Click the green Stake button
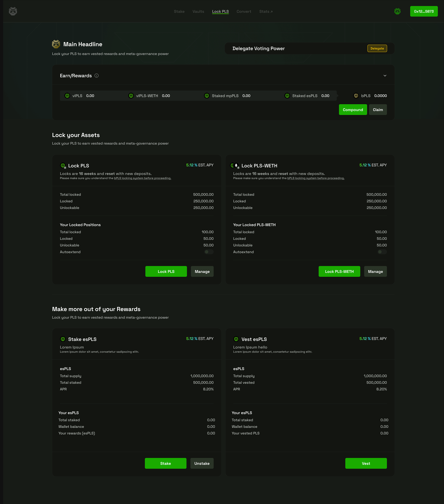 pyautogui.click(x=165, y=463)
